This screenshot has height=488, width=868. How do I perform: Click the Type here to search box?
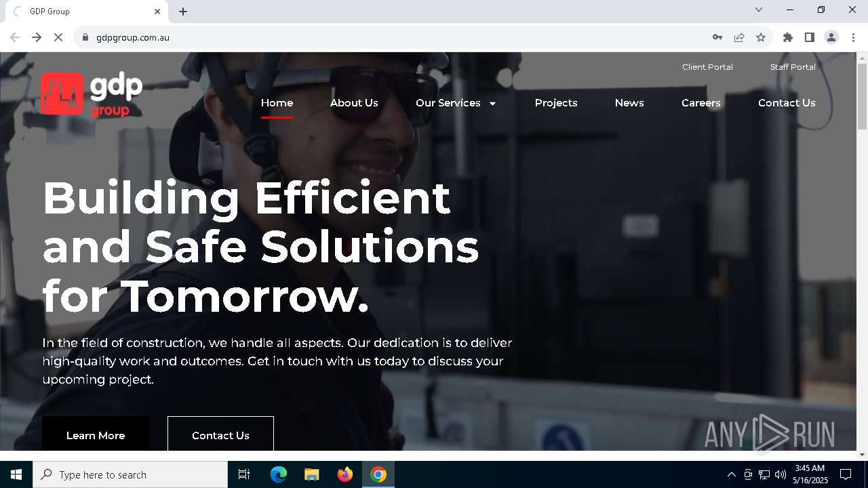tap(130, 474)
